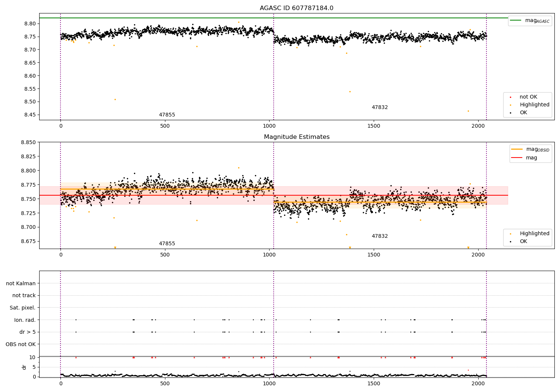560x392 pixels.
Task: Click the 8.675 y-axis tick of middle plot
Action: click(x=28, y=242)
